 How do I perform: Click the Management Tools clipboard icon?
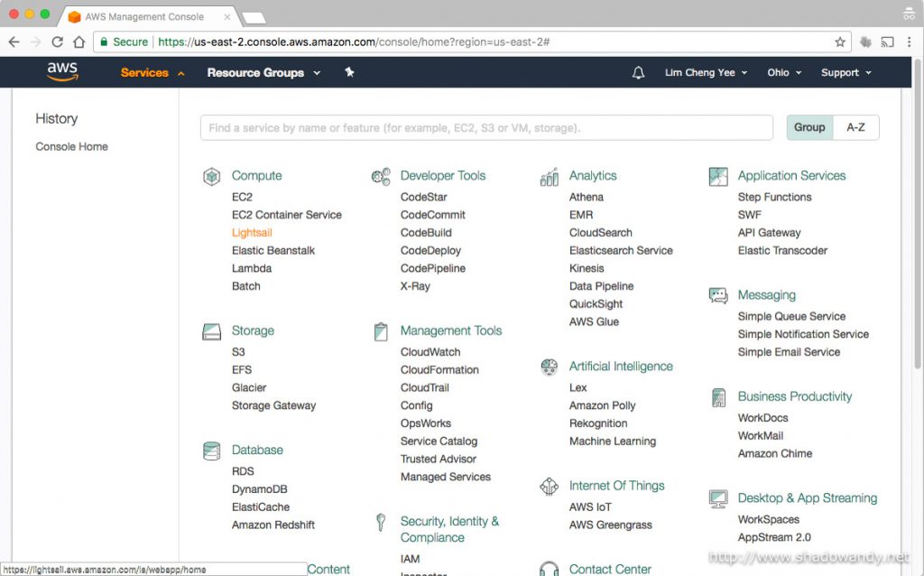pos(381,332)
